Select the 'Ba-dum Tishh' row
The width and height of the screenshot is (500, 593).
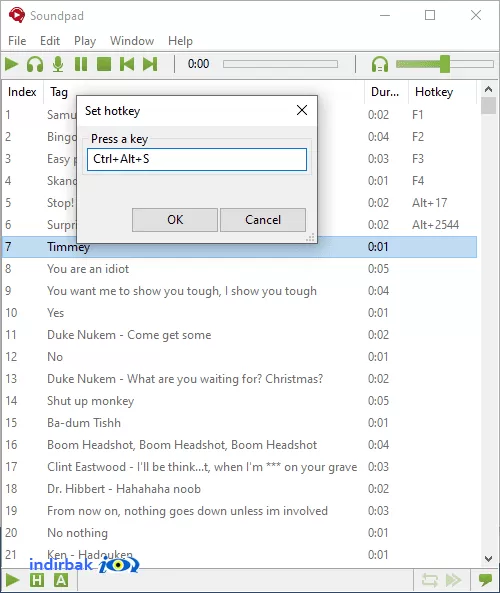pos(239,423)
